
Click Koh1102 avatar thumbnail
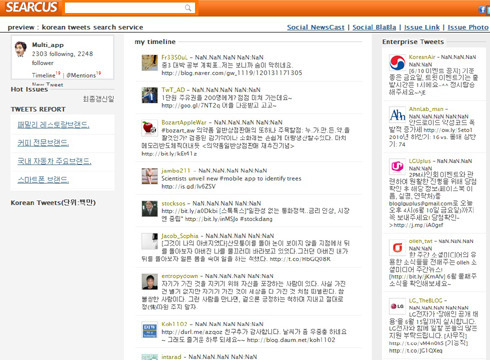pyautogui.click(x=150, y=330)
